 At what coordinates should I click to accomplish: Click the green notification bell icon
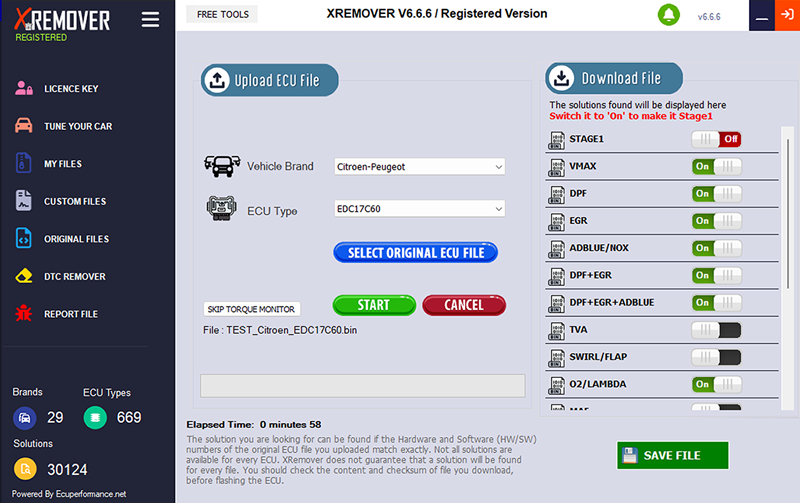669,15
